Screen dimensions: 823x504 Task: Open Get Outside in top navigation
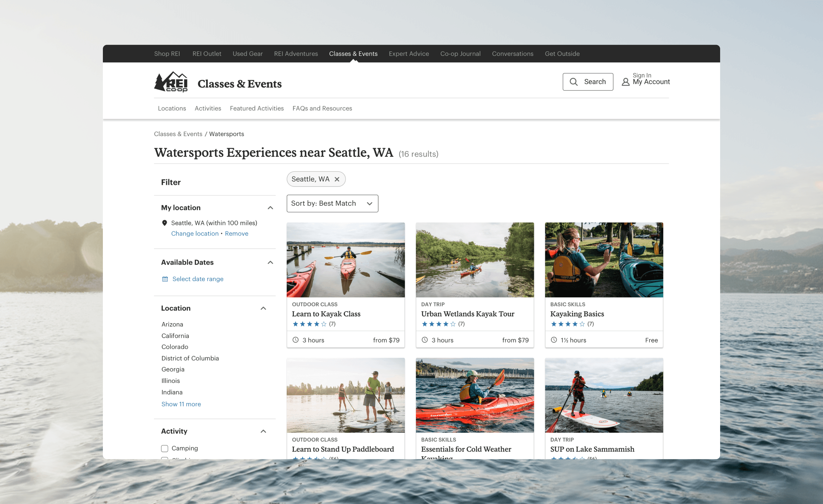coord(562,53)
